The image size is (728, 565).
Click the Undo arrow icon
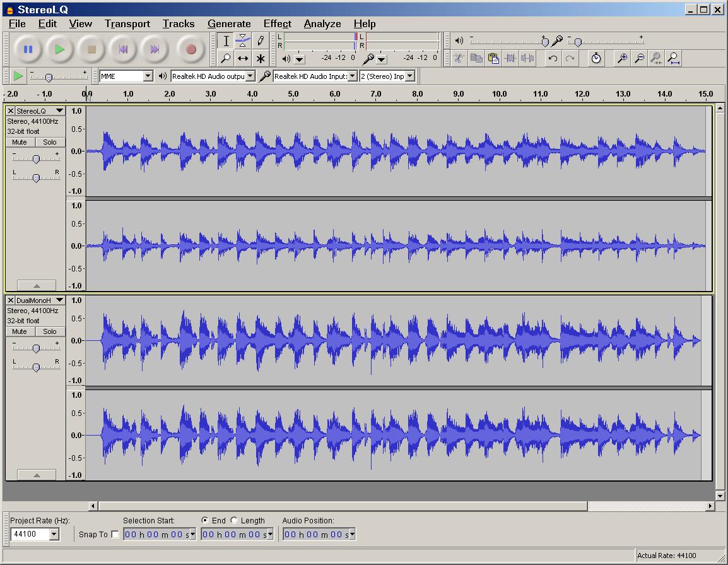coord(553,59)
